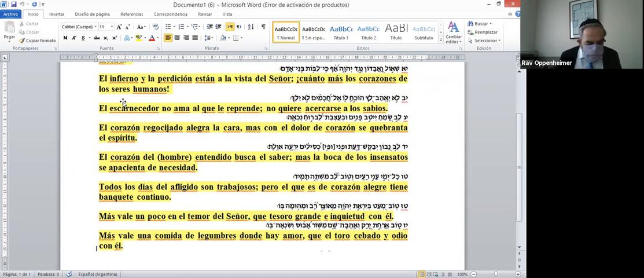Click the proofing check icon in status bar
644x278 pixels.
pyautogui.click(x=69, y=274)
